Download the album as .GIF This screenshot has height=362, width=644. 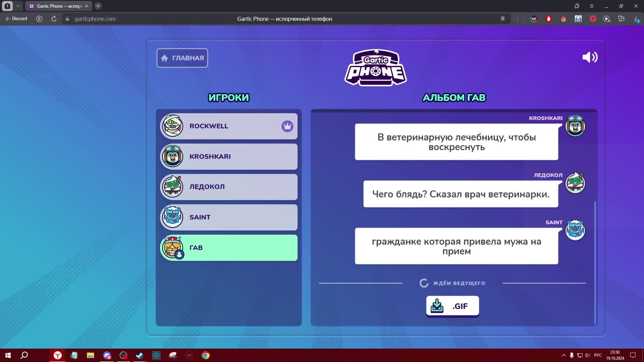coord(452,306)
